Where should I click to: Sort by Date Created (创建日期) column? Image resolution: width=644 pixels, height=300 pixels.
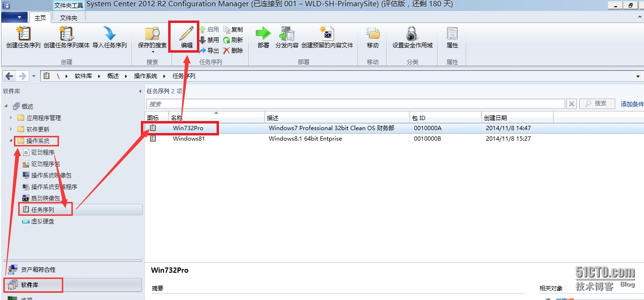(x=517, y=117)
